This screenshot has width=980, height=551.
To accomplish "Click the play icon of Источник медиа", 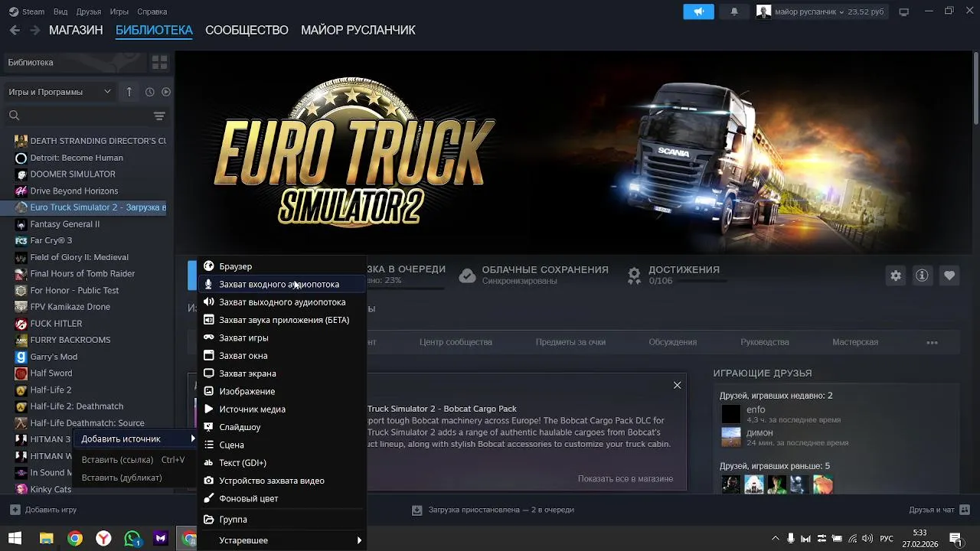I will pyautogui.click(x=208, y=409).
